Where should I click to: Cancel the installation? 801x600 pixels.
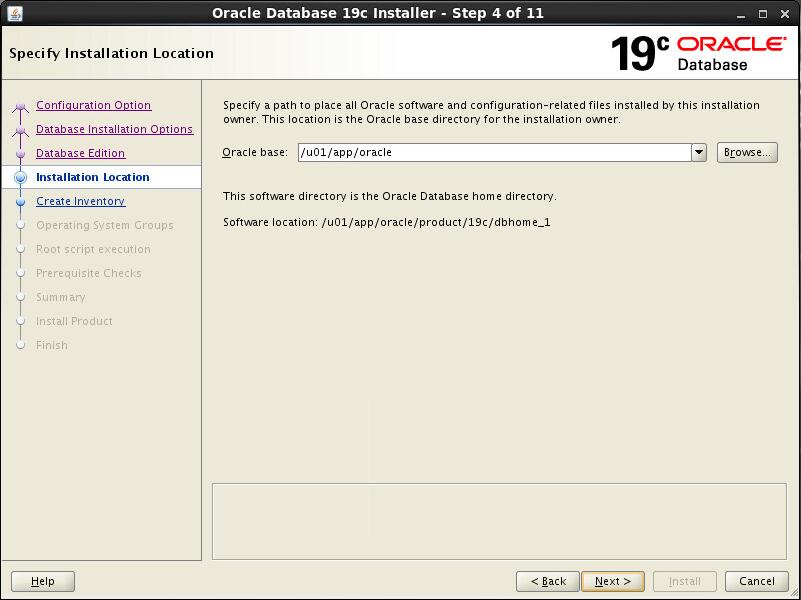756,581
